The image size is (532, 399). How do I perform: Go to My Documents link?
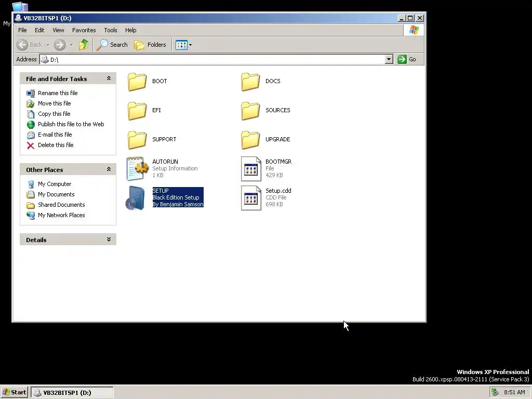56,194
